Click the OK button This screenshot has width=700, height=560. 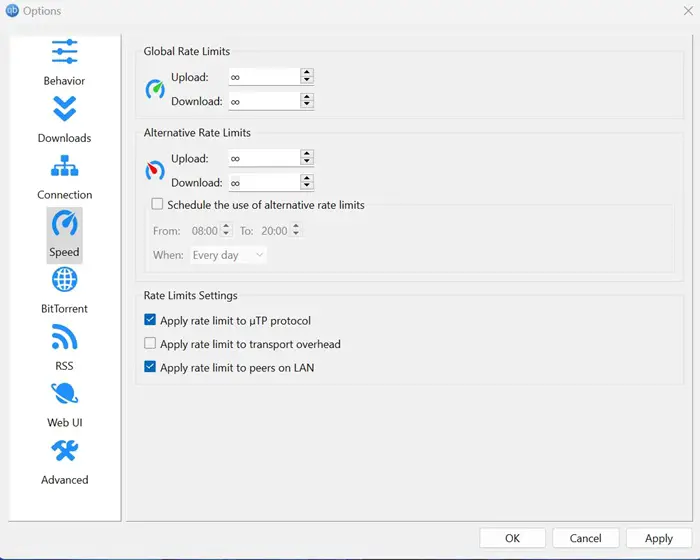click(x=512, y=538)
